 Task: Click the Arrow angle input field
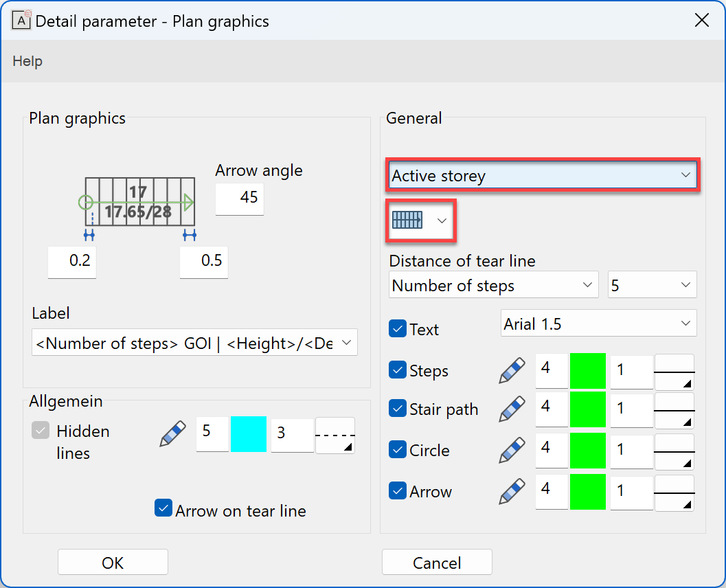239,199
